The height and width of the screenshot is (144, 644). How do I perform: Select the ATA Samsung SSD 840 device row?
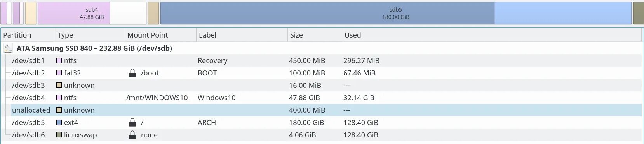[321, 48]
